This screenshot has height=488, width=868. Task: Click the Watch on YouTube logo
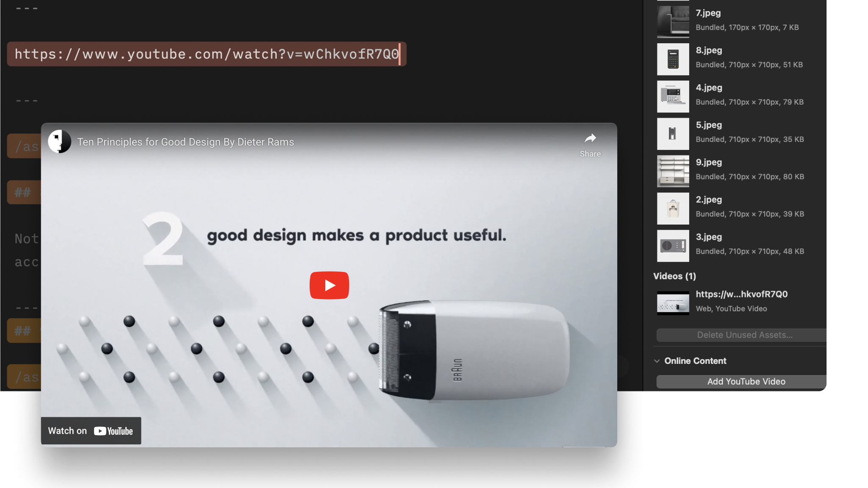113,431
